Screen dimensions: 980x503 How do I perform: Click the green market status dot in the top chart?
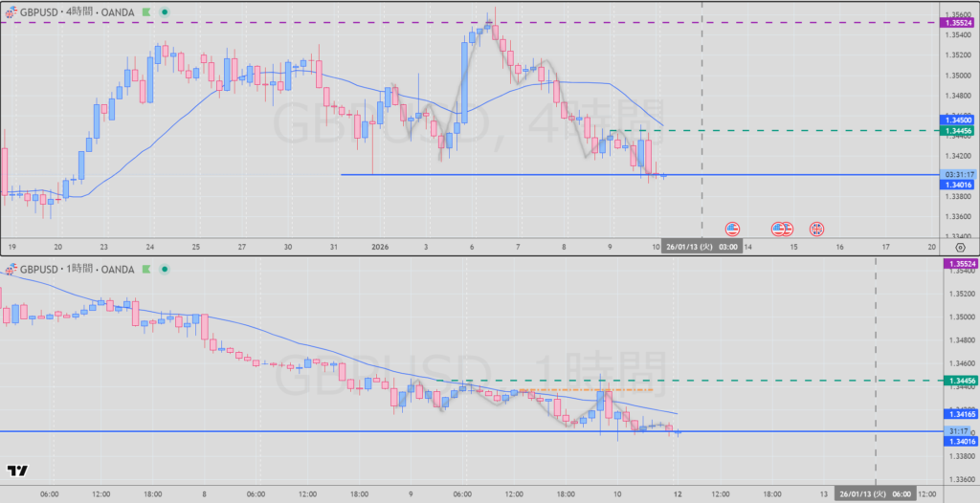click(x=165, y=11)
